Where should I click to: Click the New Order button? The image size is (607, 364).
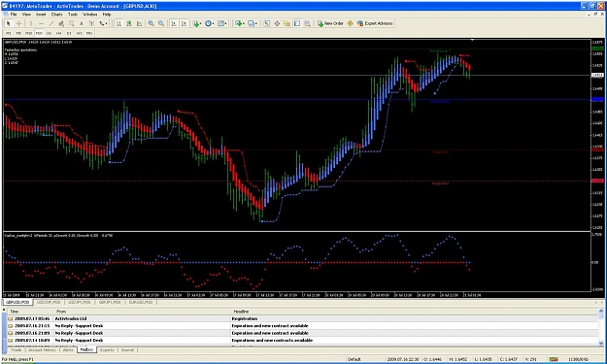pyautogui.click(x=330, y=23)
